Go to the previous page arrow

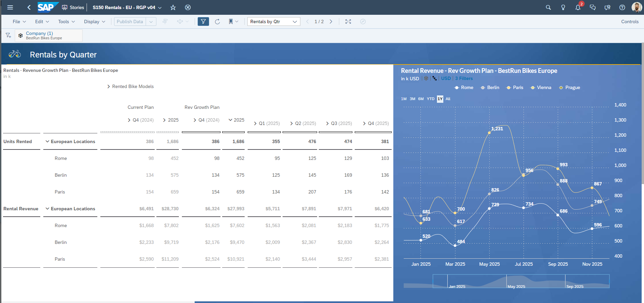pos(307,21)
